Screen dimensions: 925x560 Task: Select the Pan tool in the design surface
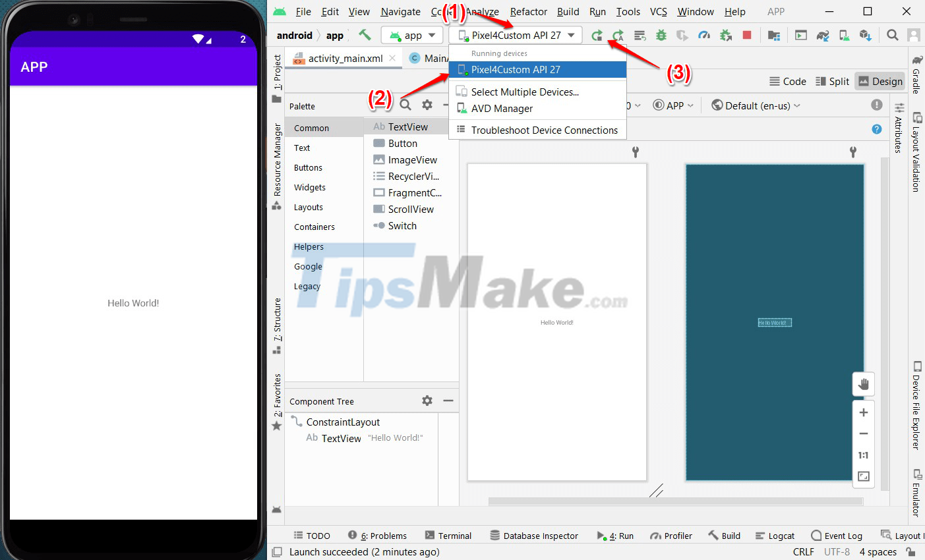[x=863, y=384]
